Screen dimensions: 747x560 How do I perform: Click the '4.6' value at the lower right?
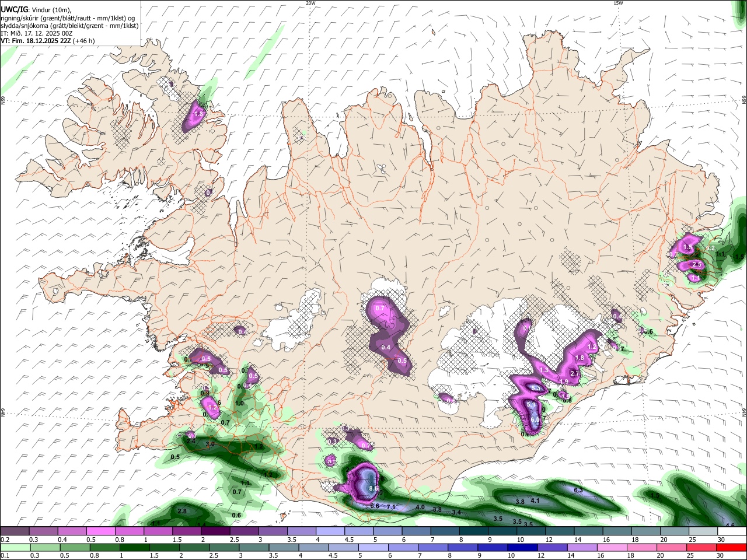click(730, 526)
